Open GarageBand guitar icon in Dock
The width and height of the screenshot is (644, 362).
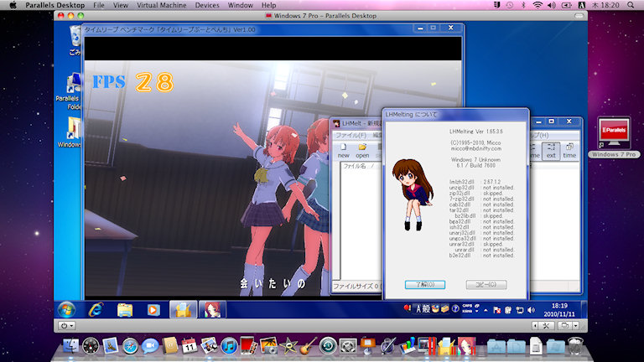(x=308, y=345)
